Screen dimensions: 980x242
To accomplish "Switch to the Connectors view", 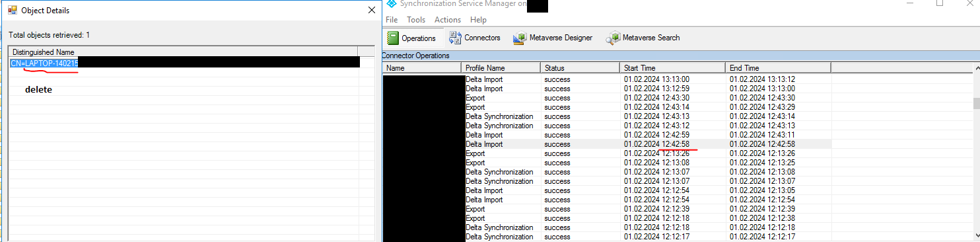I will tap(474, 38).
